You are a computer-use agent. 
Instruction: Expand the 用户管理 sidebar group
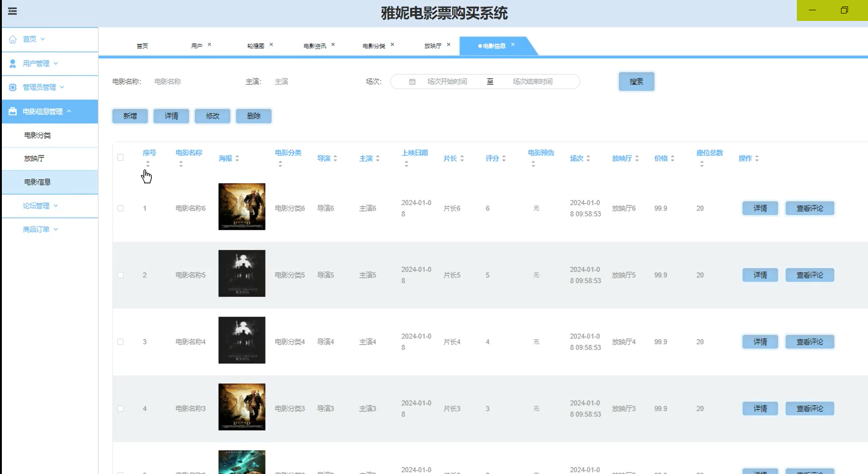click(56, 63)
